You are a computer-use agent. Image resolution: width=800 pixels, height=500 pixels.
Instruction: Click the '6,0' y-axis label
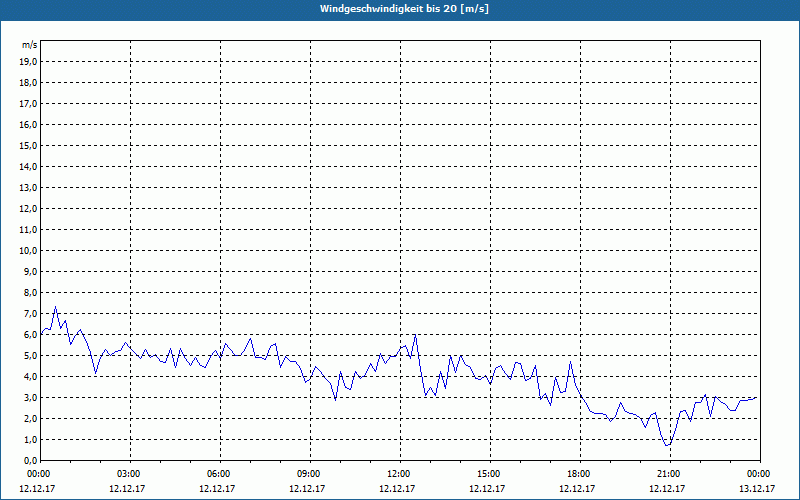[30, 335]
